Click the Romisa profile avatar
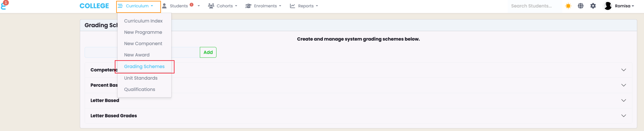 click(x=608, y=6)
